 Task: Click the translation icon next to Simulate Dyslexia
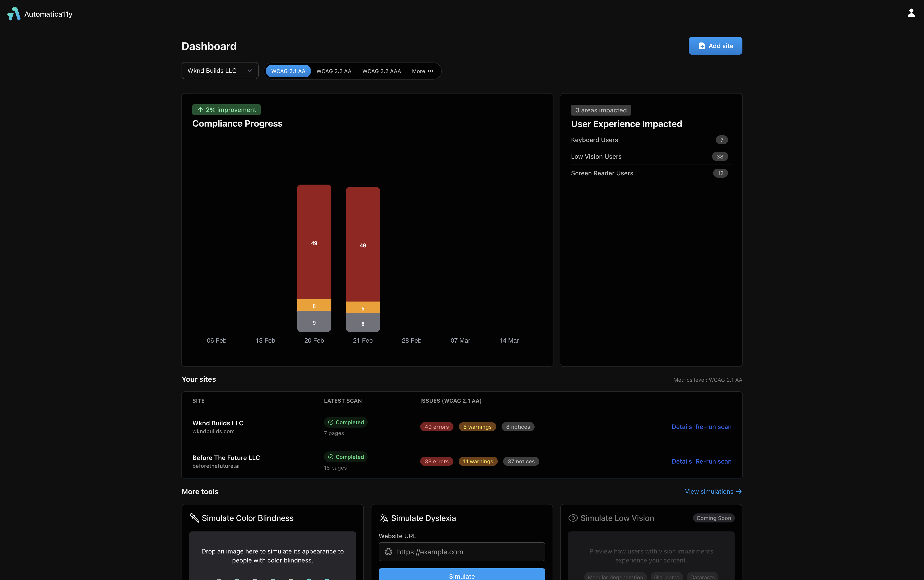pos(384,518)
